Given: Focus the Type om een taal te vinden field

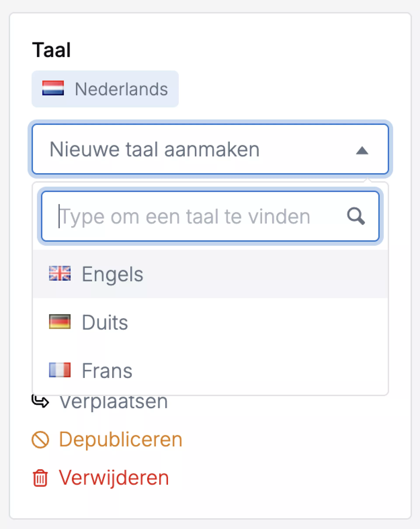Looking at the screenshot, I should (x=191, y=216).
